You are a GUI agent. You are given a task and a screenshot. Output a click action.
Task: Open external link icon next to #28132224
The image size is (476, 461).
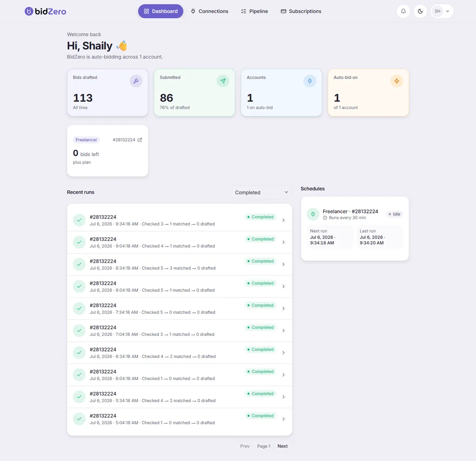140,140
